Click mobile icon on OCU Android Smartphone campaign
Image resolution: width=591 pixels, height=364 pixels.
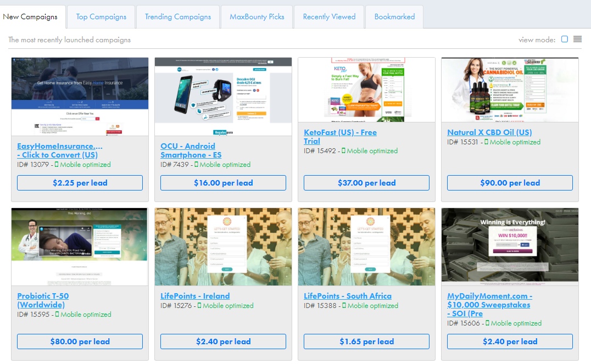point(196,164)
